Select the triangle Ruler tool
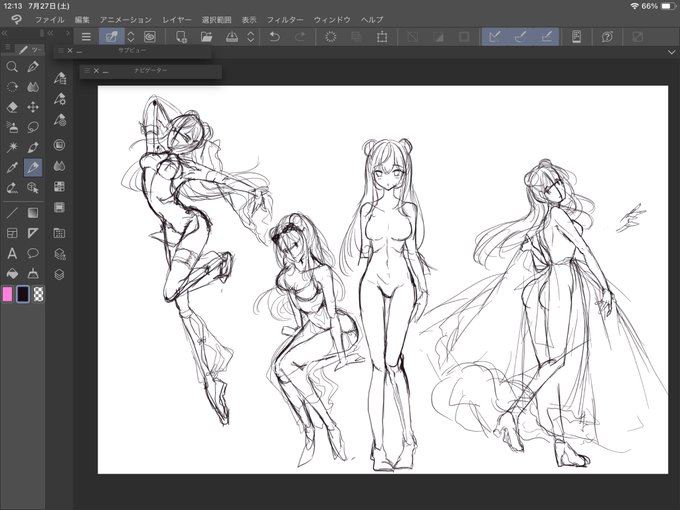The height and width of the screenshot is (510, 680). pyautogui.click(x=33, y=233)
